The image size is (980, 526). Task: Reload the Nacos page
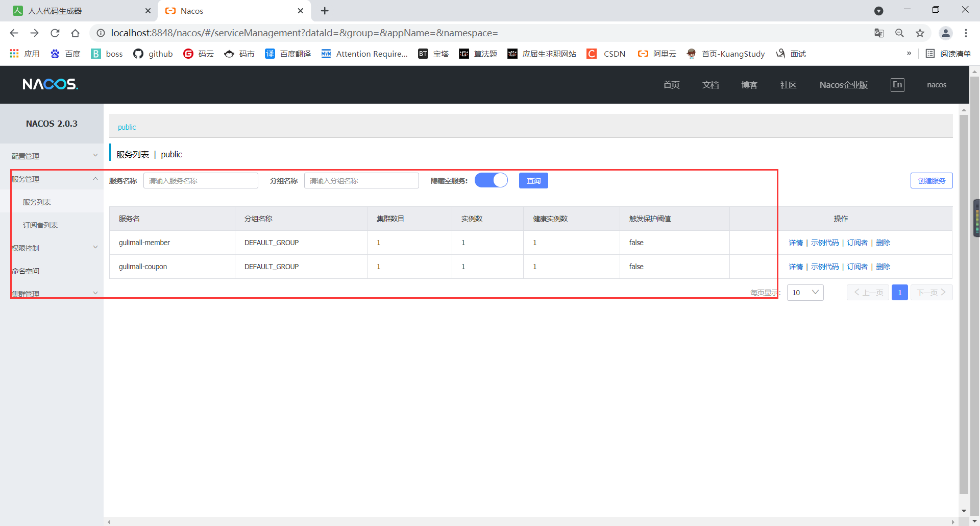click(55, 33)
